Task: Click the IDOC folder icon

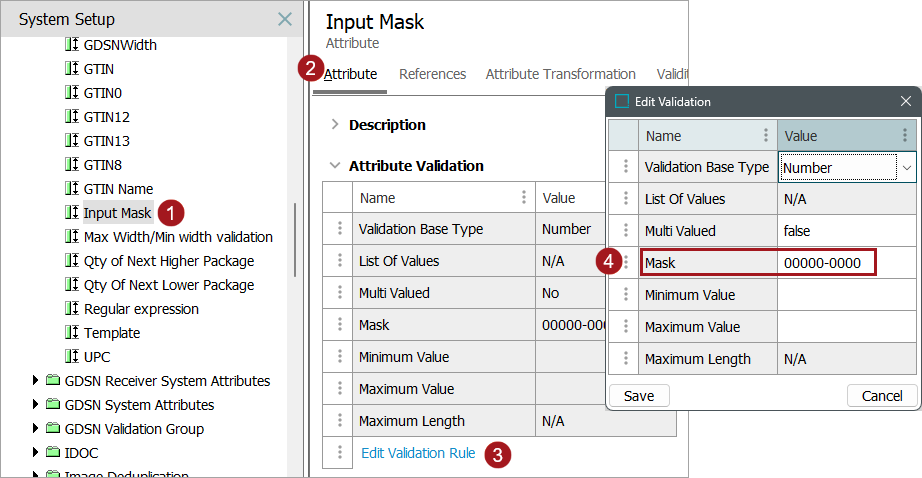Action: tap(53, 453)
